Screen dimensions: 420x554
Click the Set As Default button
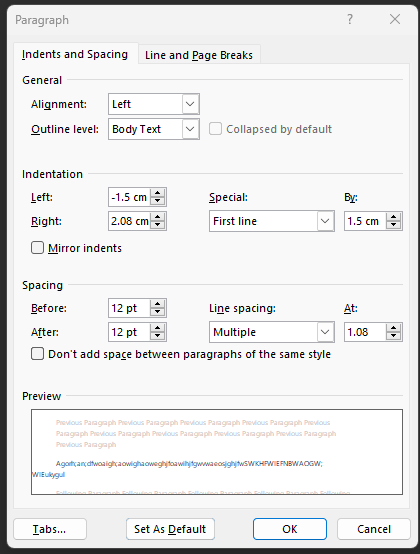point(170,529)
